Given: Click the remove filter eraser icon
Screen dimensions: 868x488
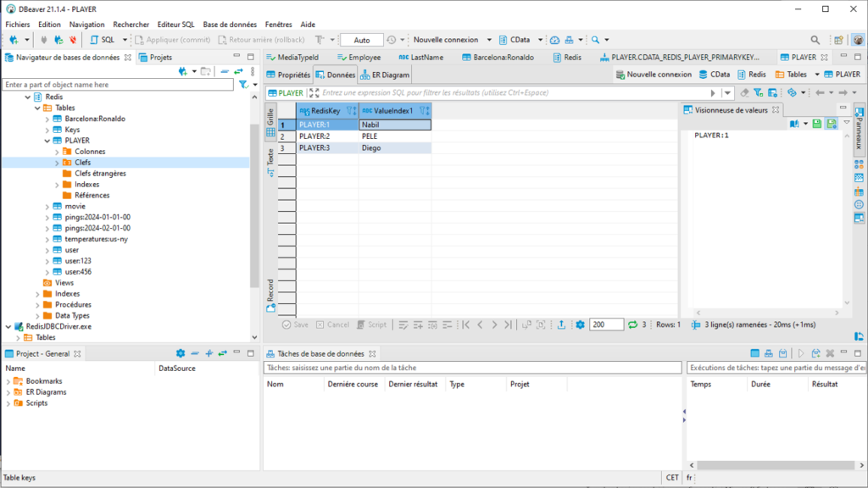Looking at the screenshot, I should tap(744, 93).
